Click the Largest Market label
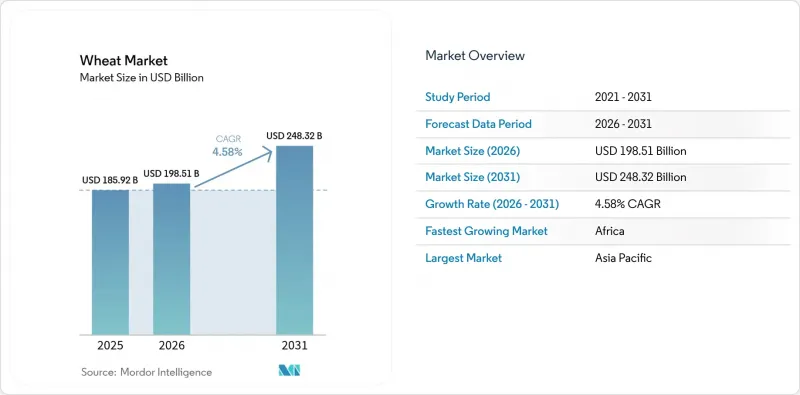Viewport: 800px width, 395px height. [463, 258]
